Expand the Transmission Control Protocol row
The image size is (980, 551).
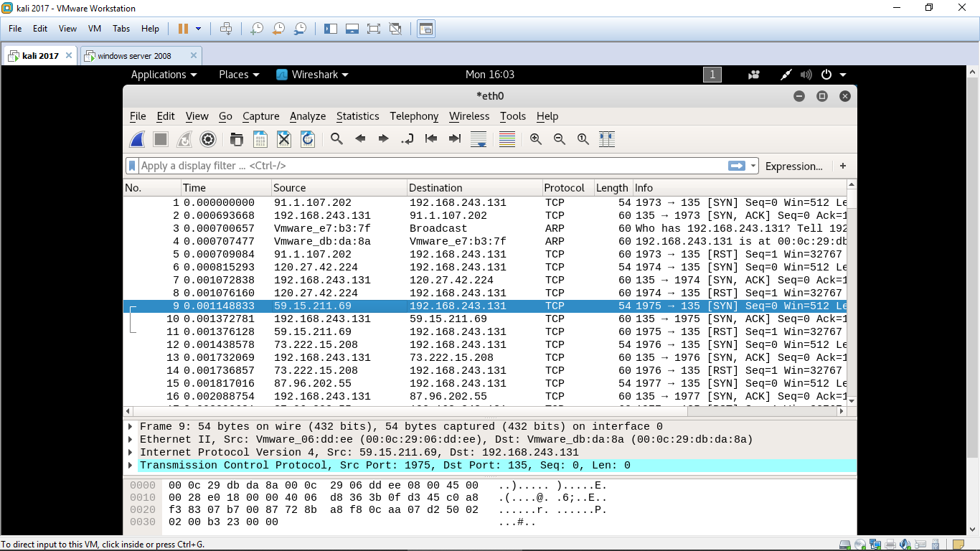click(x=131, y=466)
